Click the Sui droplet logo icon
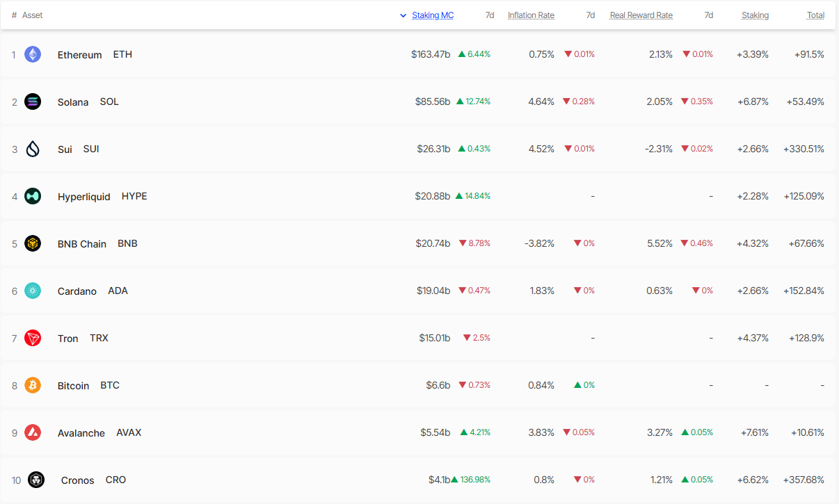 [x=33, y=149]
